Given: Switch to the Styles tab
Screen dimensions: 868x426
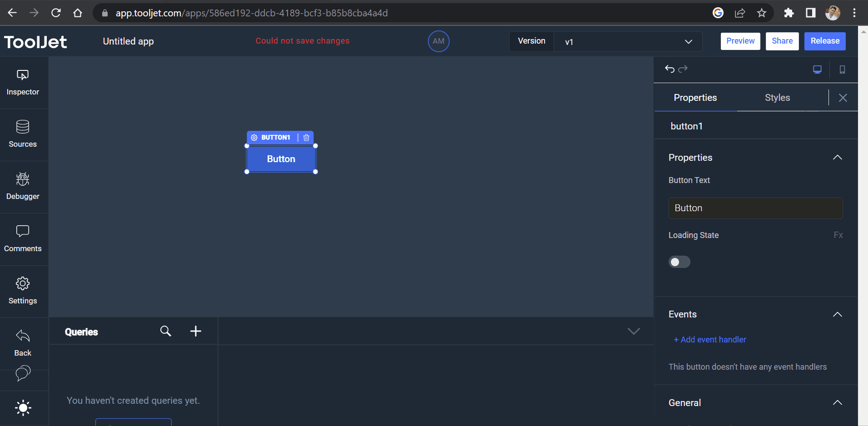Looking at the screenshot, I should click(777, 98).
